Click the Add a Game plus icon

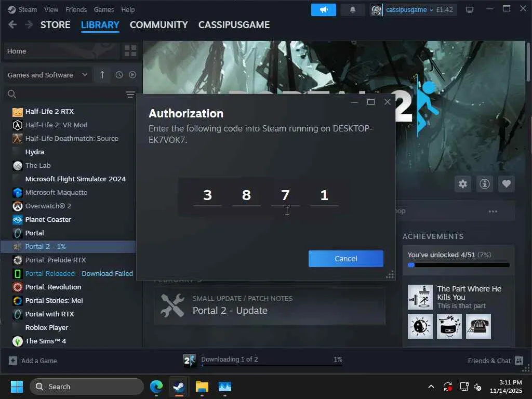pos(12,361)
